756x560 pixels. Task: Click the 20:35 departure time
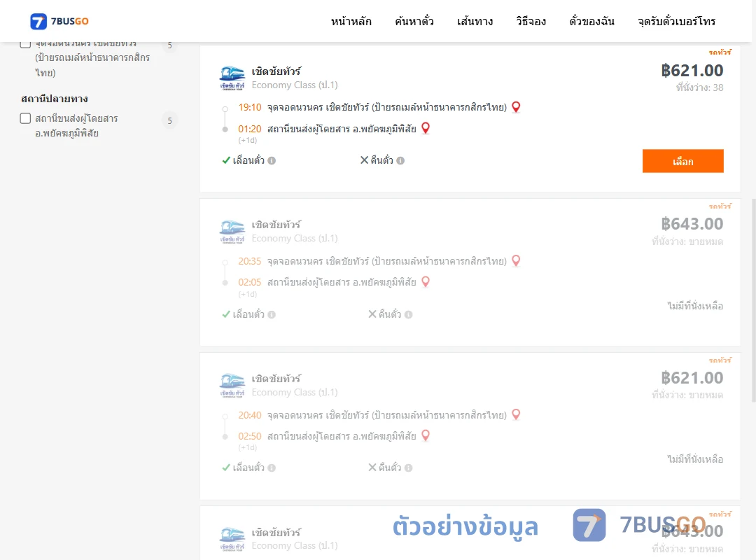[250, 261]
